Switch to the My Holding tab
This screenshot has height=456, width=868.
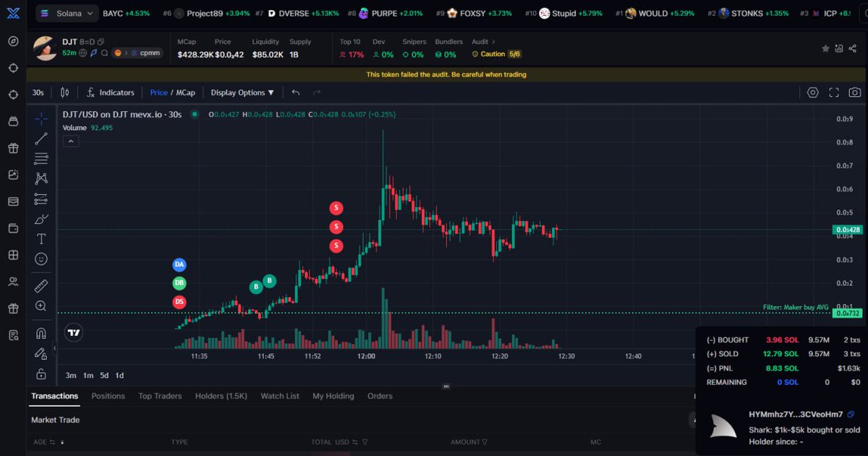[x=333, y=396]
